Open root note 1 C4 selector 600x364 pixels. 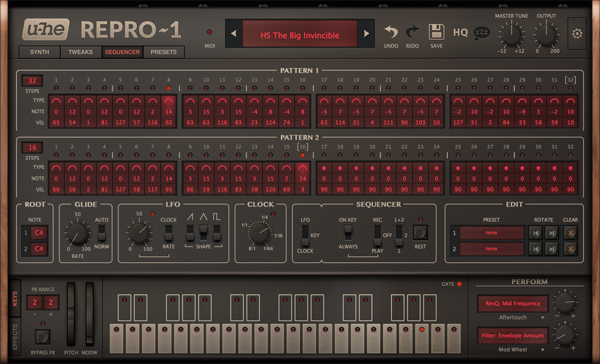39,233
